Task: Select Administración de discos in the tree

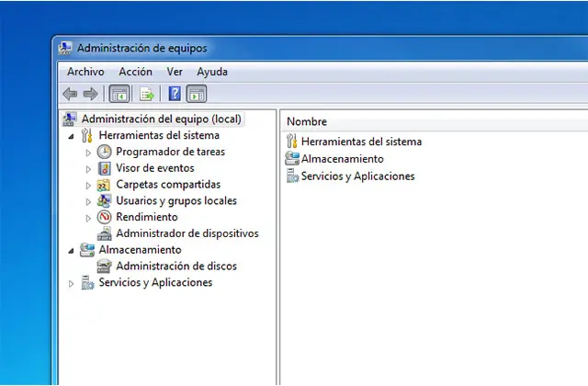Action: [175, 267]
